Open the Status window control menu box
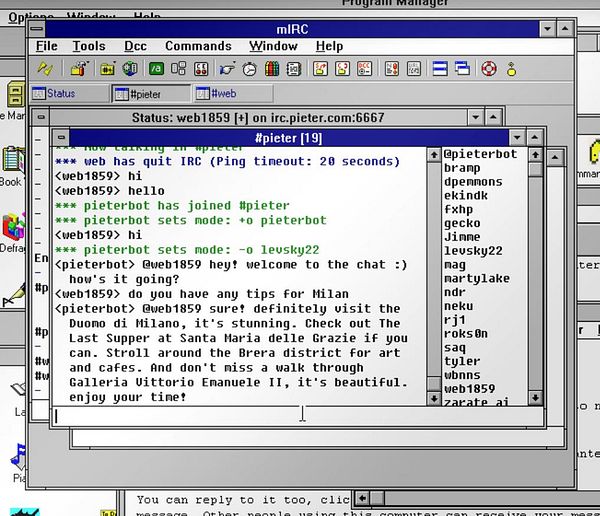 click(41, 117)
